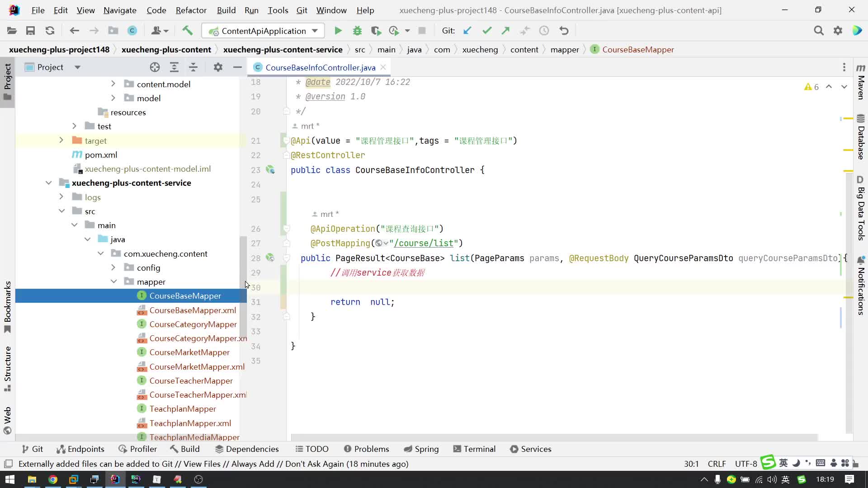The image size is (868, 488).
Task: Select pom.xml in project tree
Action: (x=101, y=155)
